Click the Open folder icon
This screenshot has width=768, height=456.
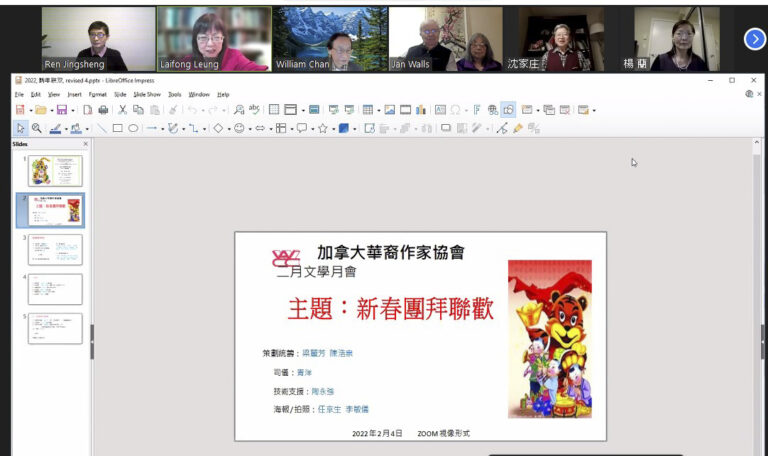(x=41, y=110)
